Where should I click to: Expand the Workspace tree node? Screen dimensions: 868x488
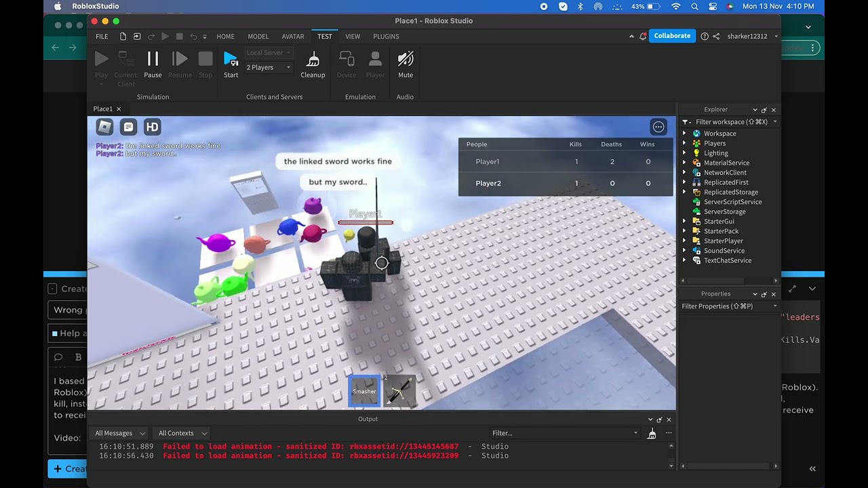[684, 134]
